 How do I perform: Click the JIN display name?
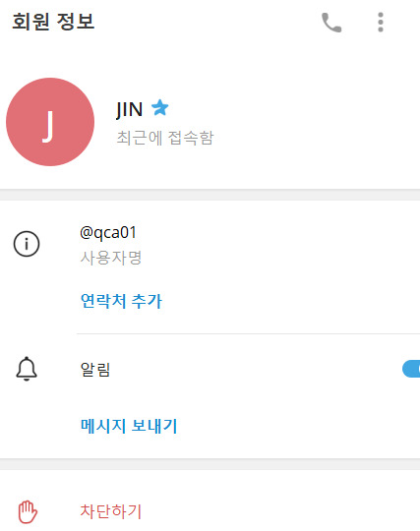coord(129,110)
